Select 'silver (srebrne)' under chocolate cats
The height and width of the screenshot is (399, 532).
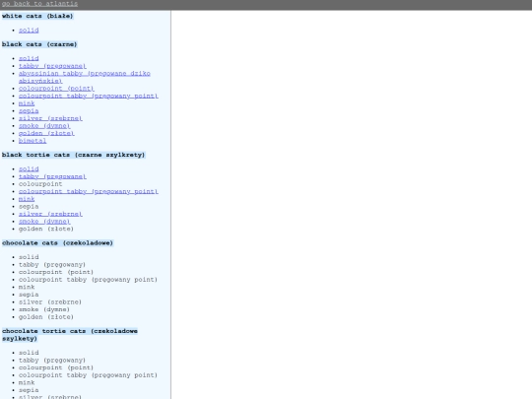[x=50, y=301]
